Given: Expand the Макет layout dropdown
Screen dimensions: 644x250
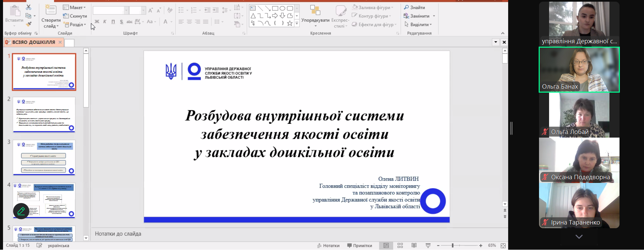Looking at the screenshot, I should 75,7.
